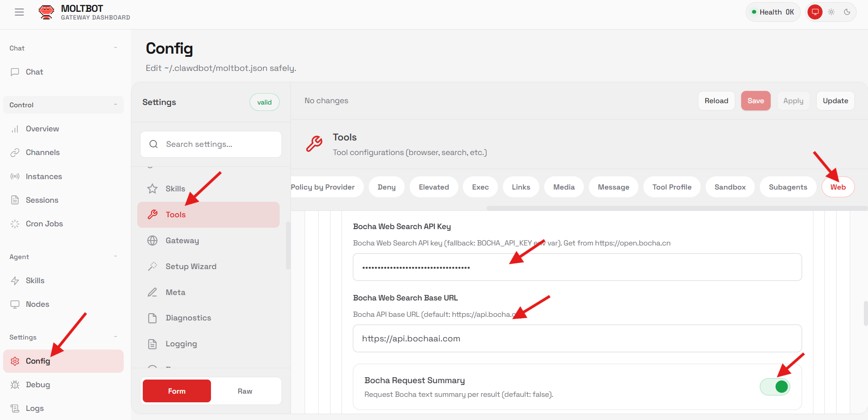Switch to Form view mode
This screenshot has width=868, height=420.
point(177,391)
